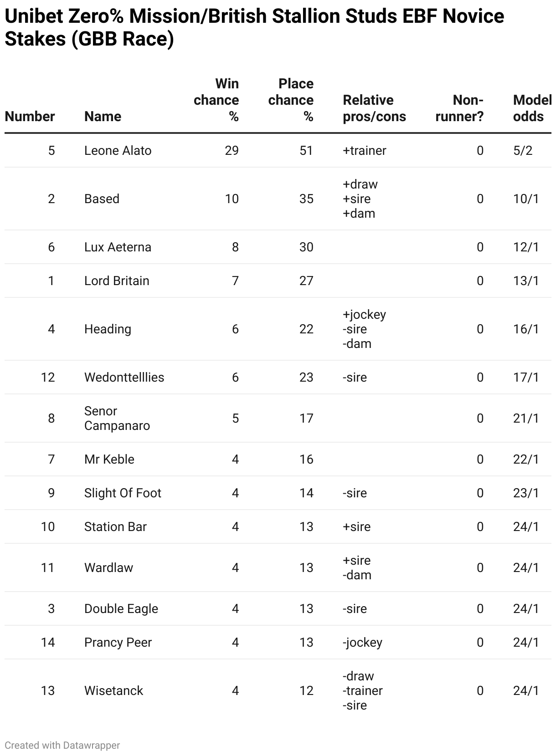Image resolution: width=556 pixels, height=756 pixels.
Task: Select the Lux Aeterna name cell
Action: pos(118,247)
